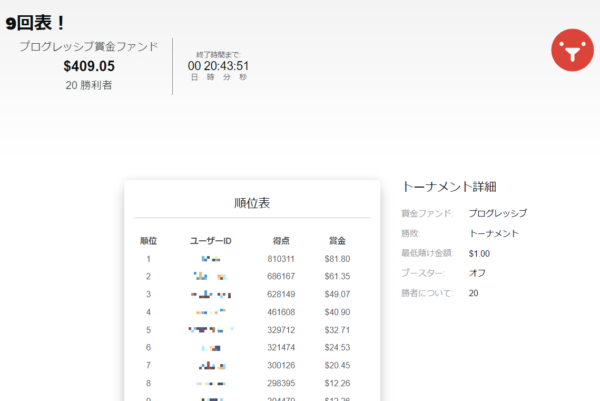
Task: Sort by the 順位 column header
Action: point(148,241)
